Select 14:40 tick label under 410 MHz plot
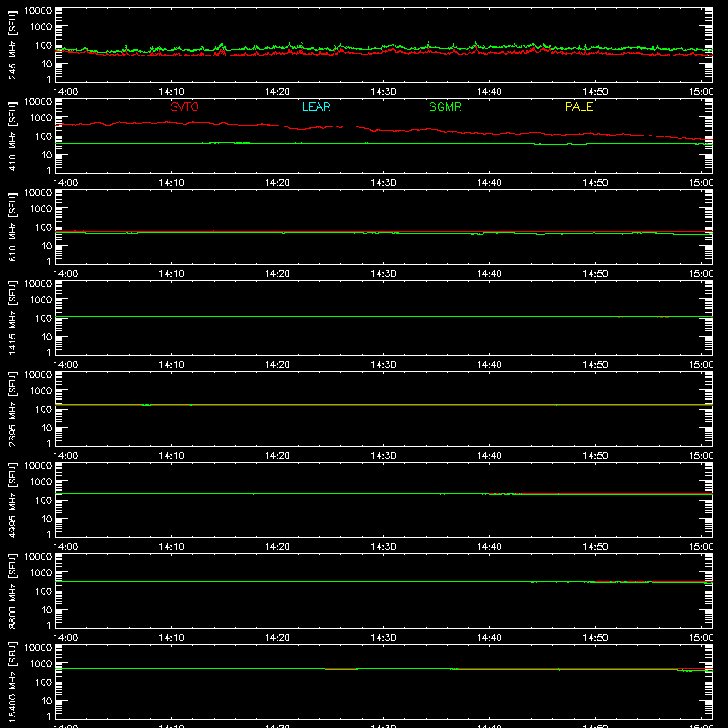This screenshot has width=728, height=728. (490, 183)
